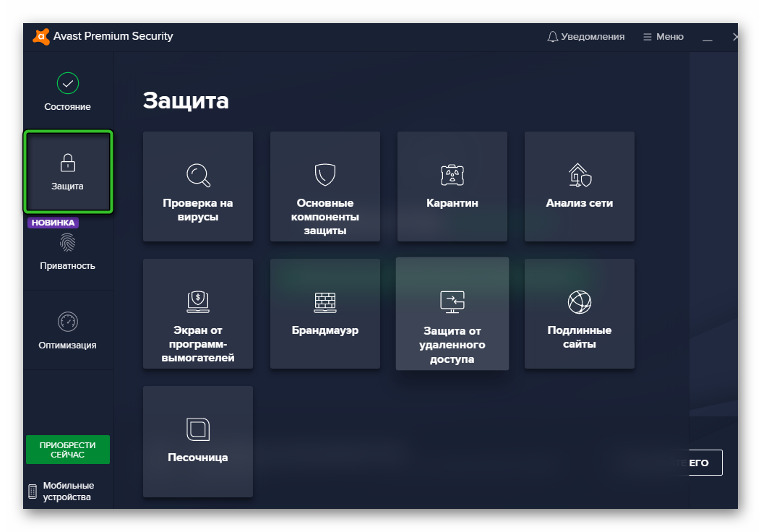Open the Оптимизация gauge section
Viewport: 761px width, 532px height.
coord(67,330)
